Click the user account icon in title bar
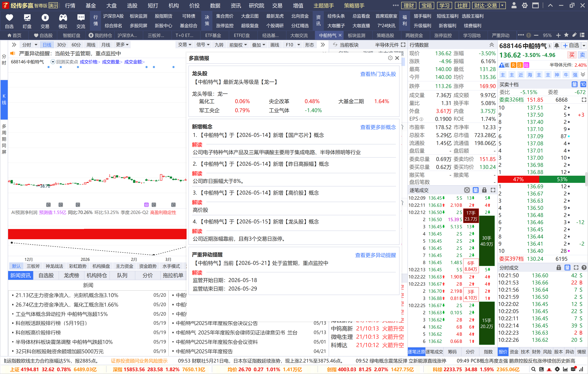588x374 pixels. point(514,5)
